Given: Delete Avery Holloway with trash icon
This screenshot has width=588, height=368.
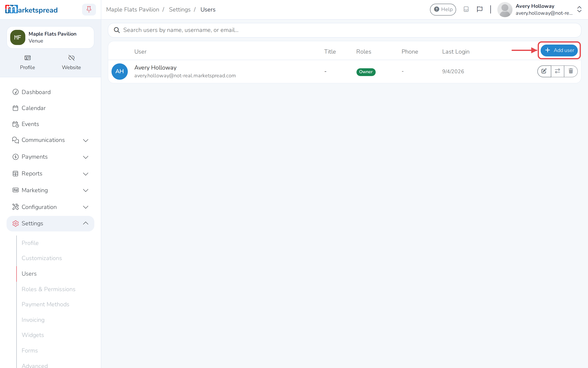Looking at the screenshot, I should click(x=571, y=71).
